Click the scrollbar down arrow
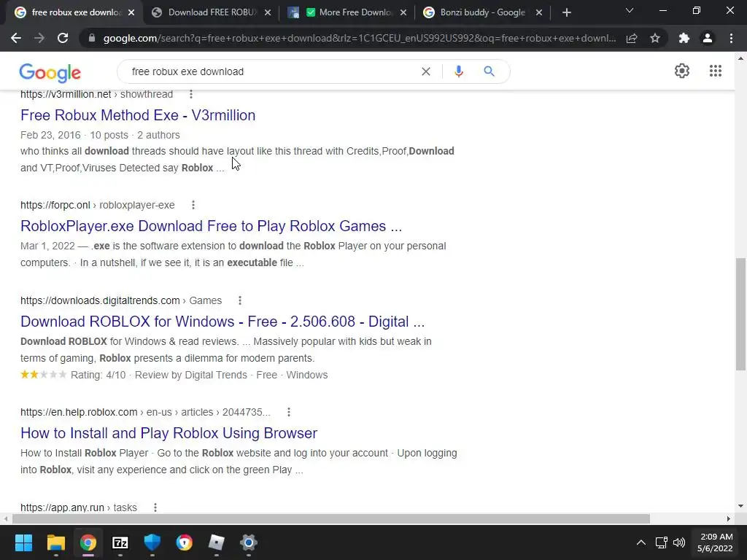The width and height of the screenshot is (747, 560). [x=740, y=506]
